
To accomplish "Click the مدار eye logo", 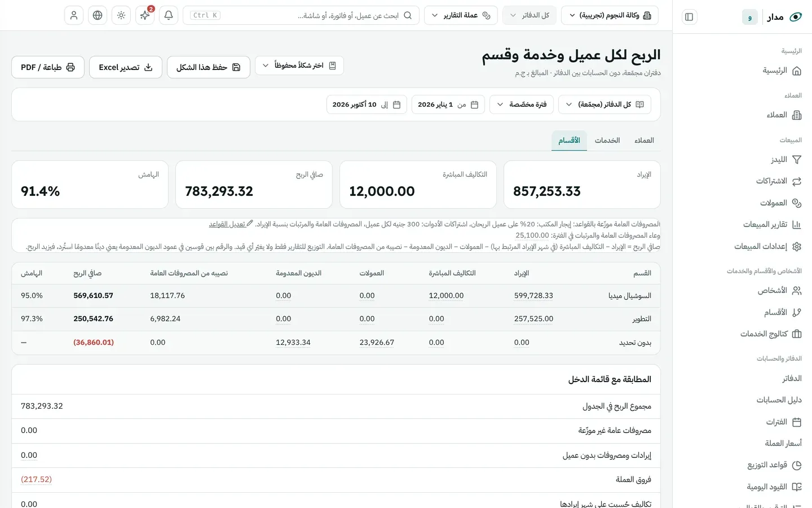I will (796, 17).
